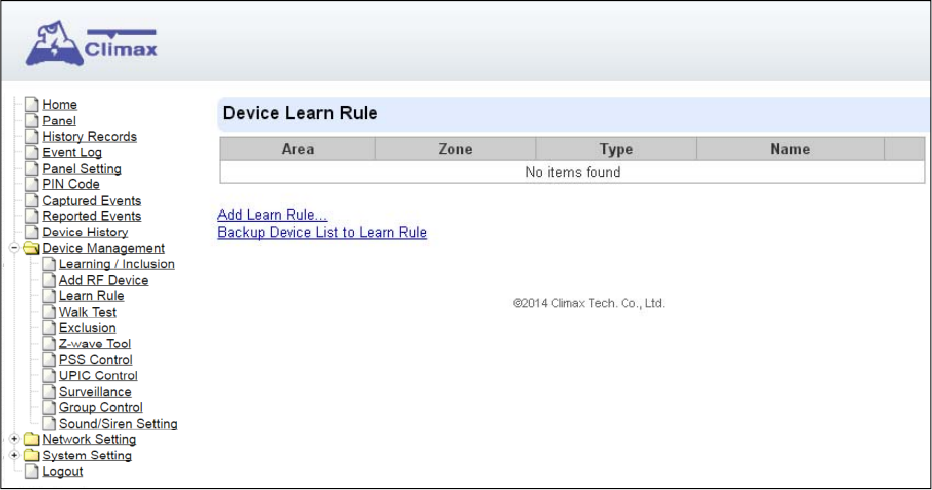Viewport: 932px width, 490px height.
Task: Click the Climax logo in header
Action: tap(92, 43)
